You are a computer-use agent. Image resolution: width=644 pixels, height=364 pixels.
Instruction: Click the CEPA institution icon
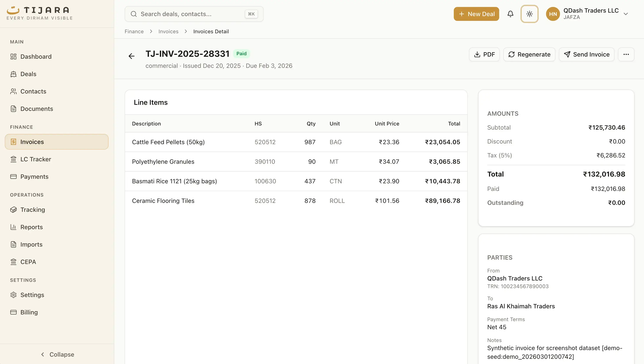(13, 262)
